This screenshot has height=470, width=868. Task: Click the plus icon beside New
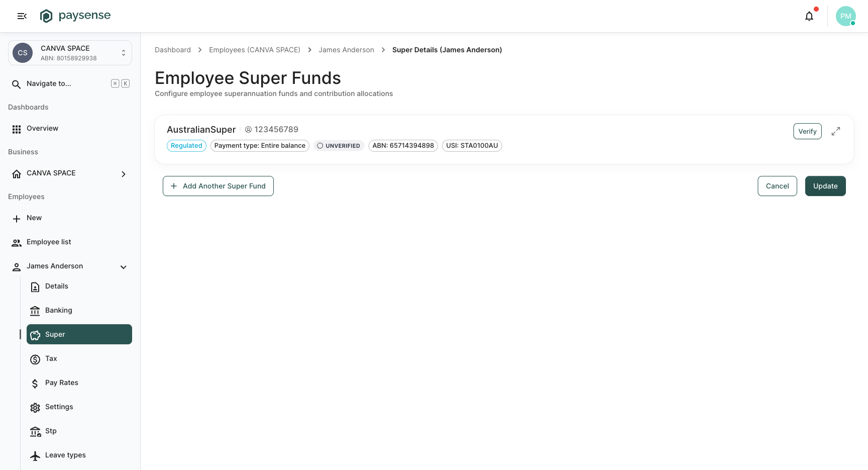[17, 219]
